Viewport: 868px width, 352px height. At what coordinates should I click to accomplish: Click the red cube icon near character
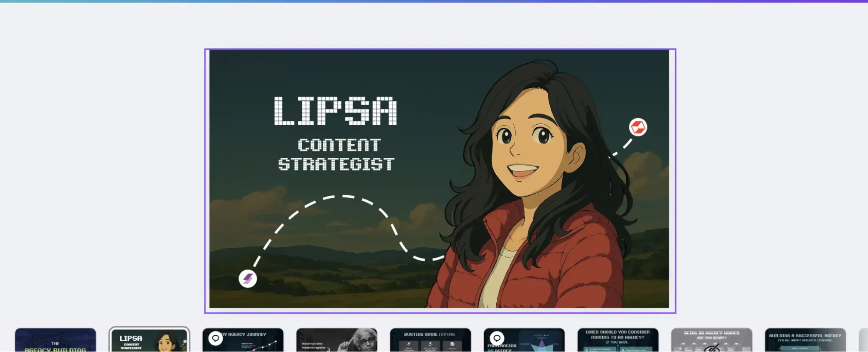[638, 127]
